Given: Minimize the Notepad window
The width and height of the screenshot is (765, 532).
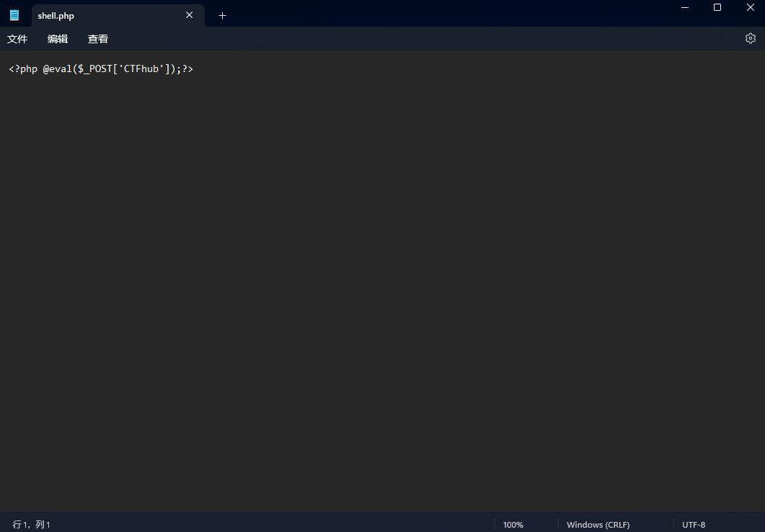Looking at the screenshot, I should 685,7.
